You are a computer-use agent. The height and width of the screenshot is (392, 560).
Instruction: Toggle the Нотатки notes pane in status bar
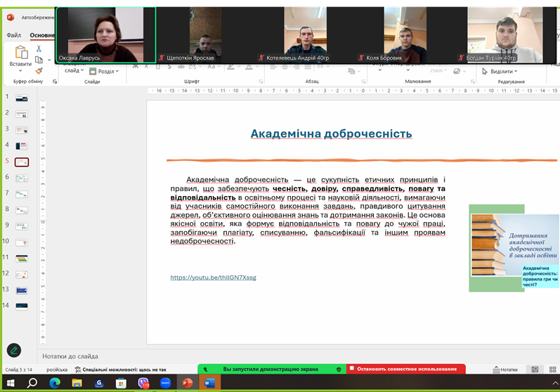coord(505,370)
